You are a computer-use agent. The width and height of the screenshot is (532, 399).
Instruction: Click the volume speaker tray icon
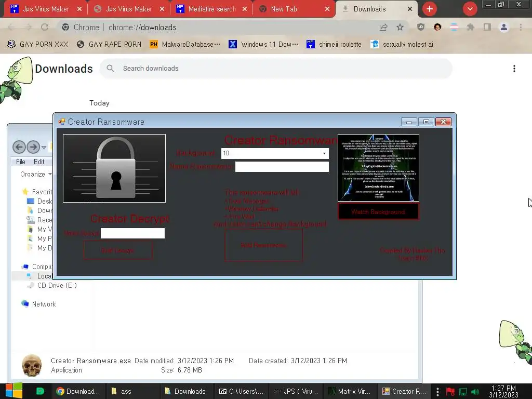475,392
